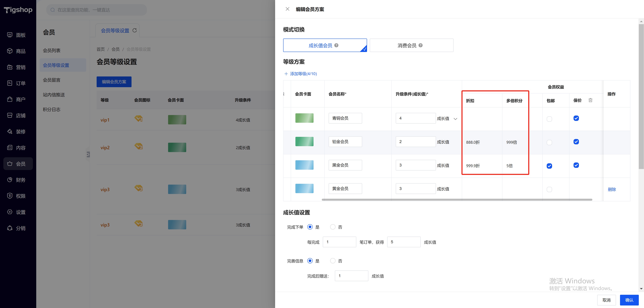This screenshot has height=308, width=644.
Task: Toggle 保价 checkbox for 铂金会员
Action: (576, 142)
